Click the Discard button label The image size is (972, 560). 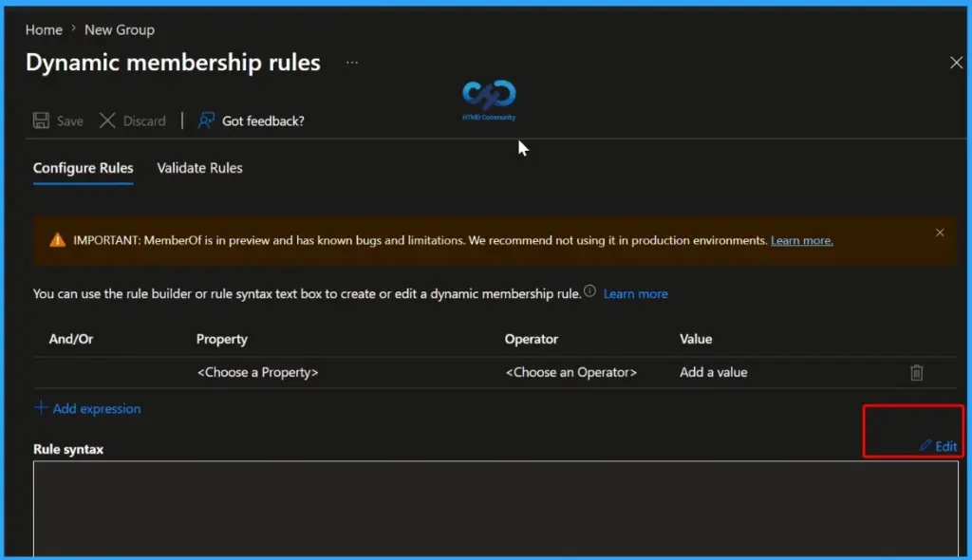[x=144, y=121]
